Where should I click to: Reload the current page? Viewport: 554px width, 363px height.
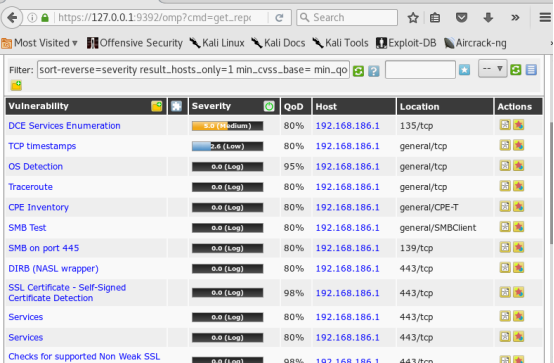coord(279,17)
